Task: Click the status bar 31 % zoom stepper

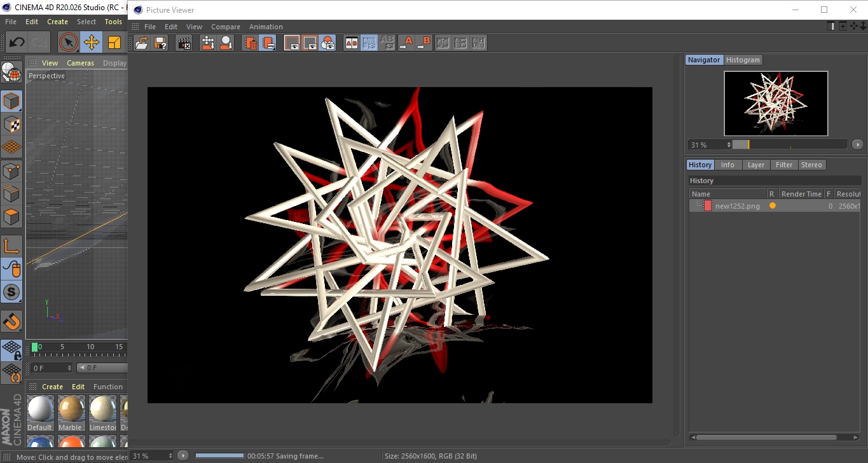Action: point(170,456)
